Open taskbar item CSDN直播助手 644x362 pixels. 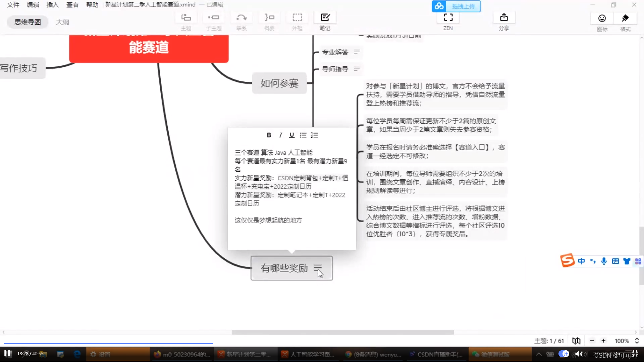click(x=437, y=354)
